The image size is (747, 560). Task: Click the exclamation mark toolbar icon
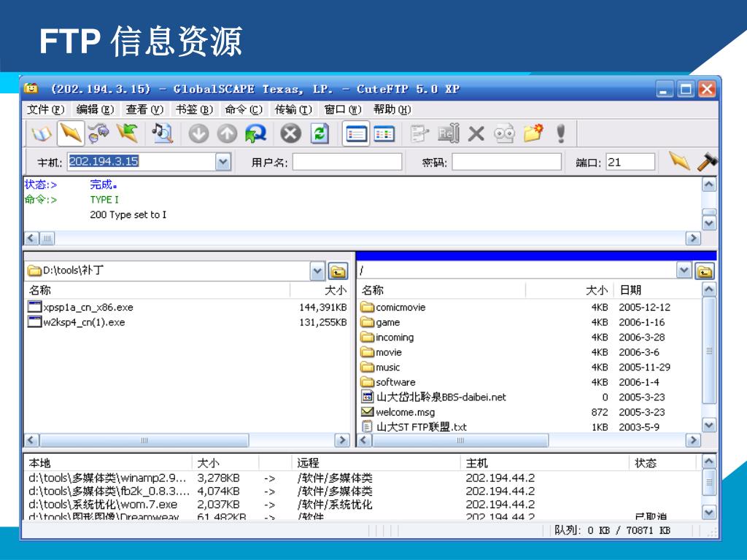pyautogui.click(x=561, y=134)
